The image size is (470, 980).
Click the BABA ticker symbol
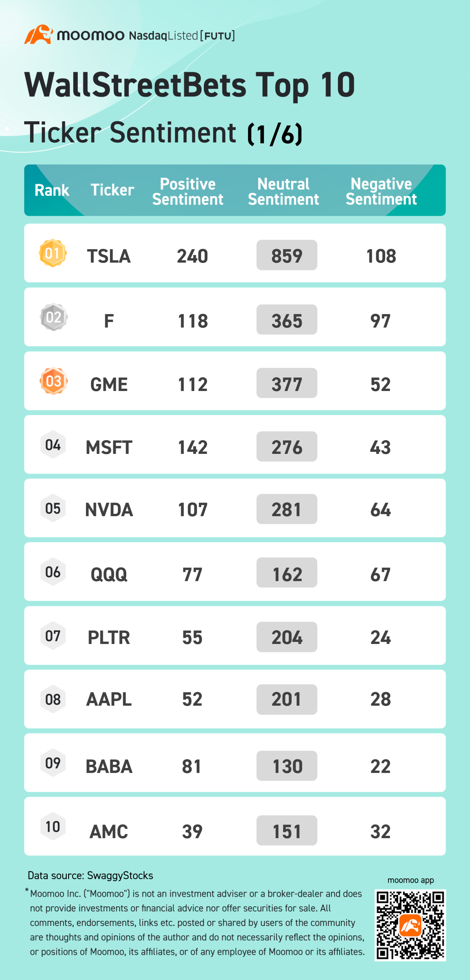(x=109, y=766)
